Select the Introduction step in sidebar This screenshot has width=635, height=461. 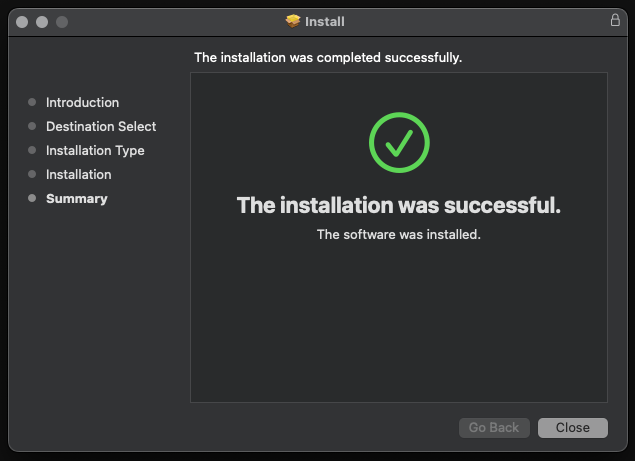(82, 102)
